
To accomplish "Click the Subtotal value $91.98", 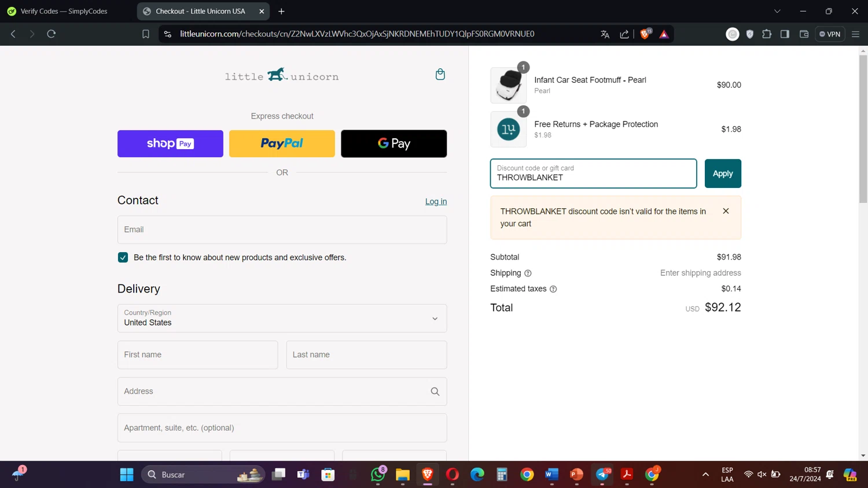I will tap(729, 257).
